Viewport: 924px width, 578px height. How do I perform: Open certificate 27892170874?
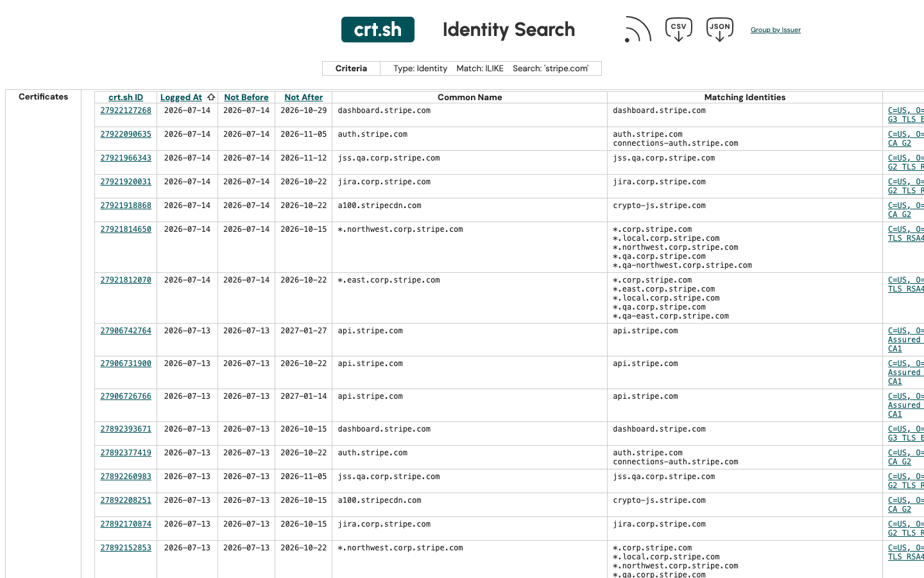126,524
